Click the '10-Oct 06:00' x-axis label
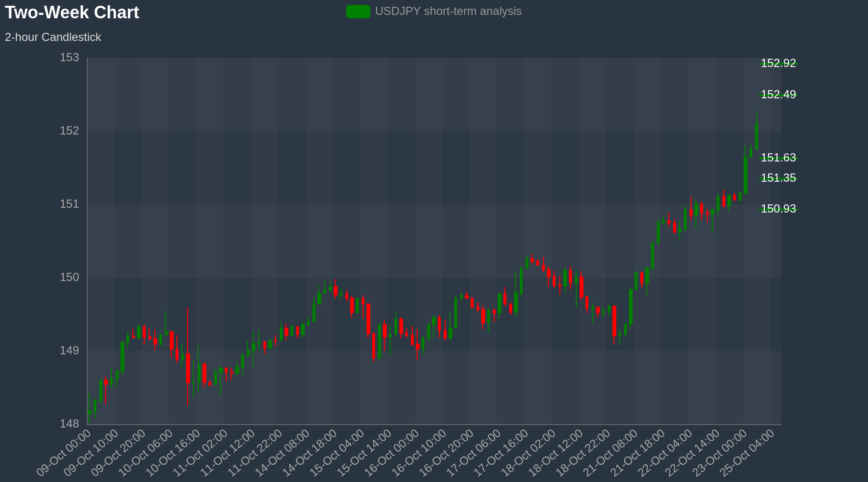This screenshot has width=868, height=482. click(x=146, y=453)
